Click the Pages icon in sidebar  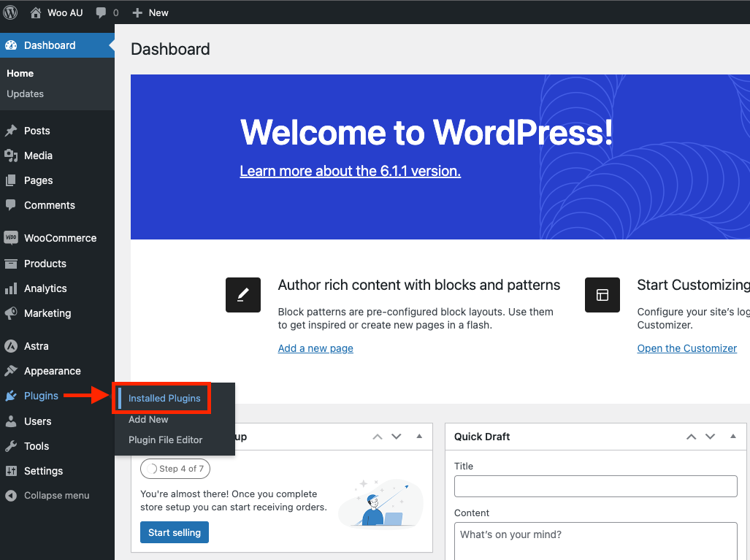10,180
